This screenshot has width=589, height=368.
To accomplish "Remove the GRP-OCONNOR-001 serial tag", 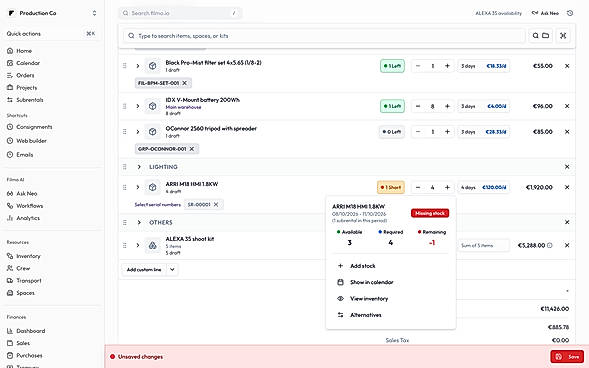I will [x=192, y=149].
